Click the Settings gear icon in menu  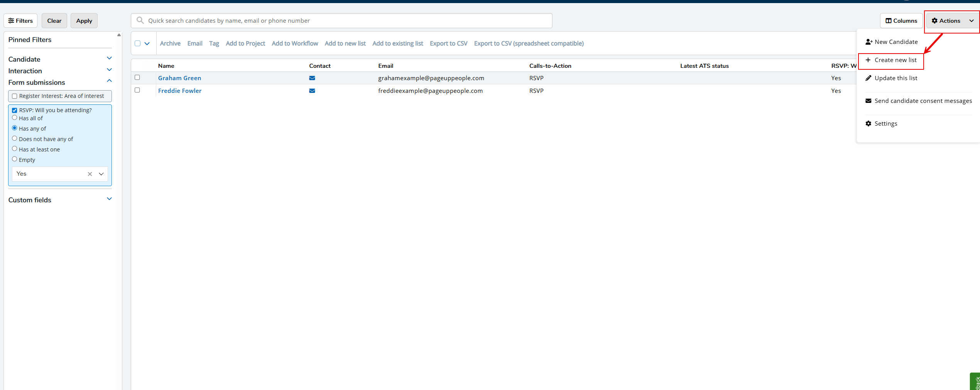868,124
